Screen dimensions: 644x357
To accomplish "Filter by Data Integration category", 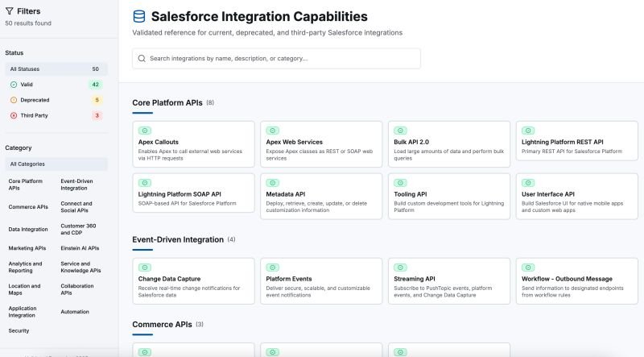I will pyautogui.click(x=28, y=229).
